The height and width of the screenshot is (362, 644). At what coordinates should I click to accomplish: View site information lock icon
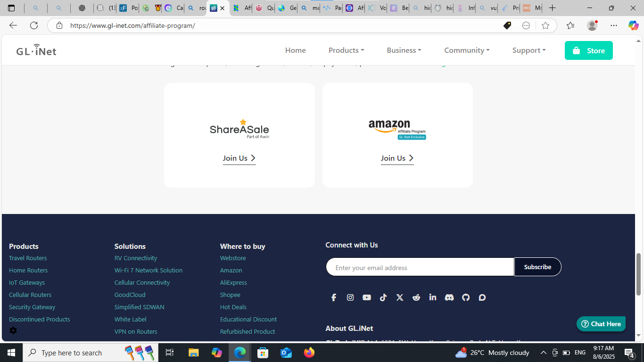(59, 25)
